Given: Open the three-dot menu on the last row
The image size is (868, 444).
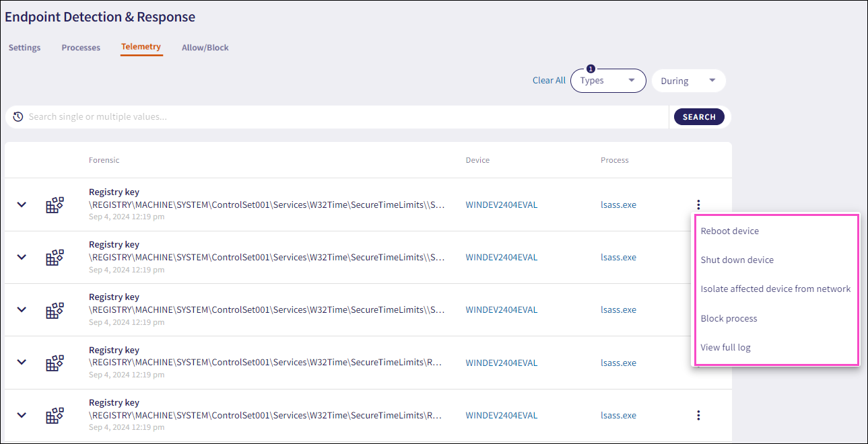Looking at the screenshot, I should (698, 415).
